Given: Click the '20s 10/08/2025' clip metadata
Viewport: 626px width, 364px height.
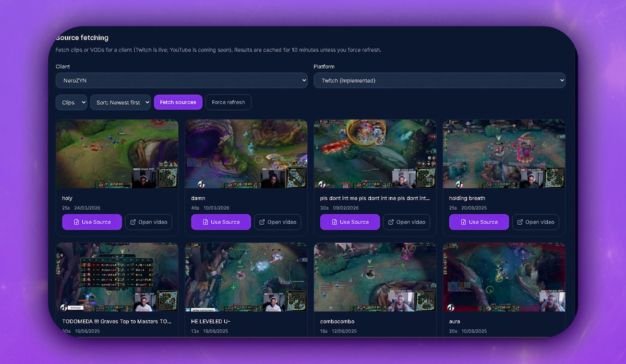Looking at the screenshot, I should pos(468,331).
